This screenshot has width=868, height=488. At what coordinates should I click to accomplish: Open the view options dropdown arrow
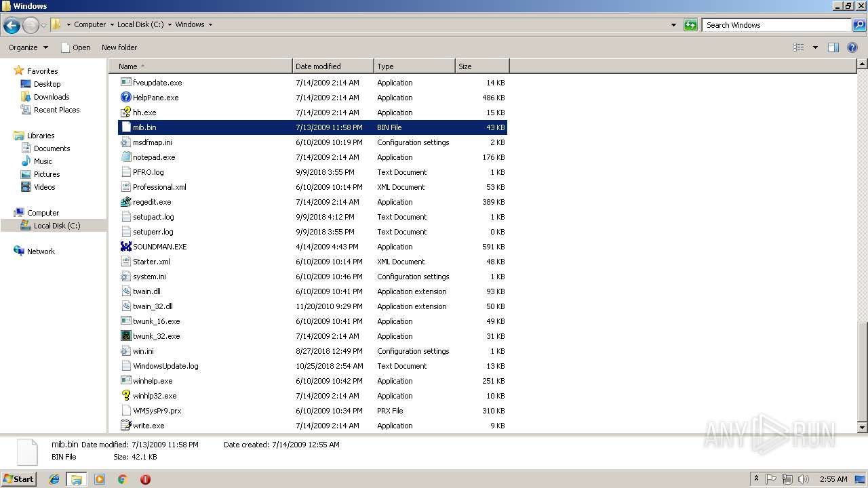pos(815,47)
